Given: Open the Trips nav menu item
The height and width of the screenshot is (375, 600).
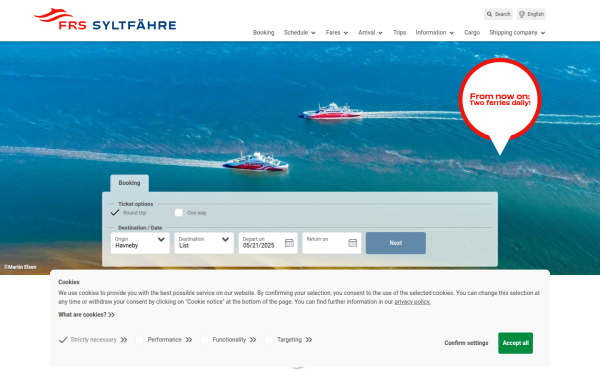Looking at the screenshot, I should [x=399, y=33].
